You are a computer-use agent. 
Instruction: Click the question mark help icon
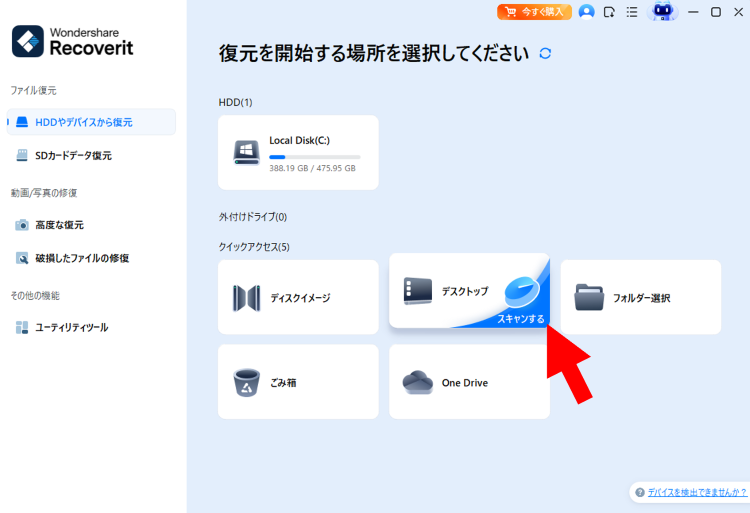point(640,492)
